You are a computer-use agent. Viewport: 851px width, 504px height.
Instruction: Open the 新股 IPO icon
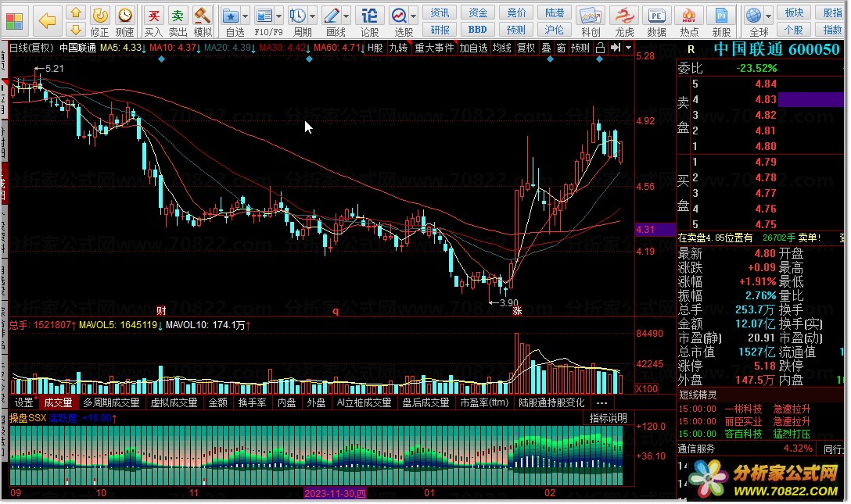(721, 16)
